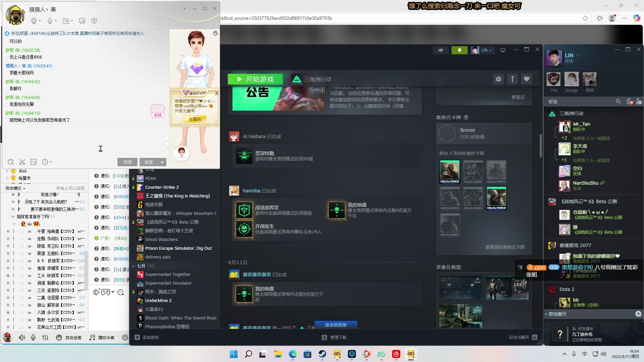Open Steam notifications bell

coord(460,50)
